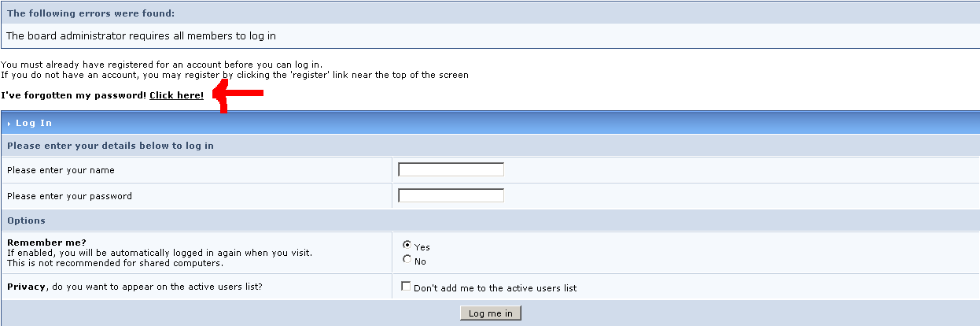
Task: Click the 'Click here!' forgotten password link
Action: 176,95
